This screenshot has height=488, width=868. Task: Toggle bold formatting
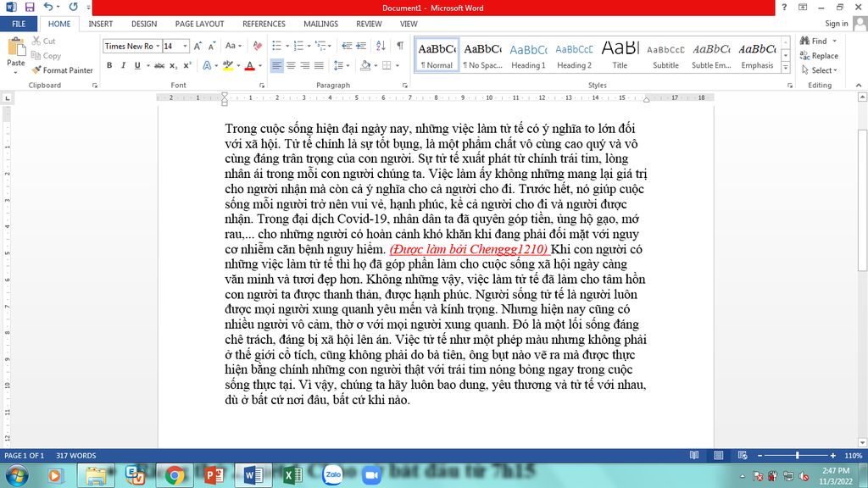pos(109,65)
